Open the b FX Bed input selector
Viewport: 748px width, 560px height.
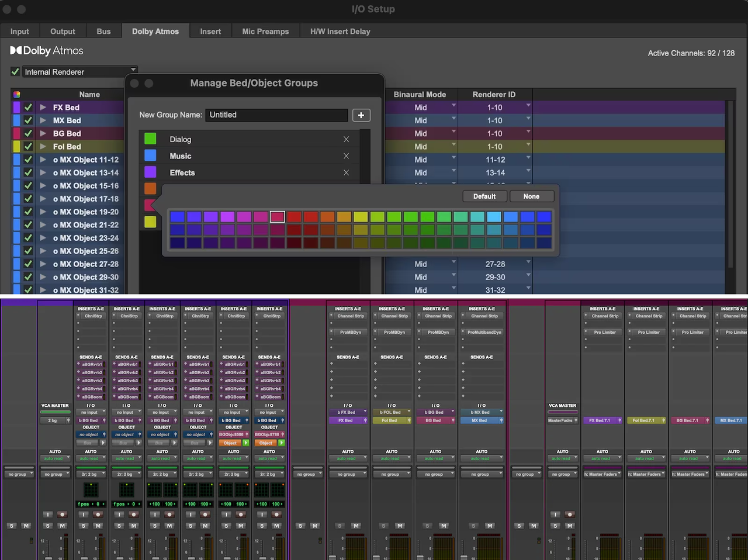348,412
